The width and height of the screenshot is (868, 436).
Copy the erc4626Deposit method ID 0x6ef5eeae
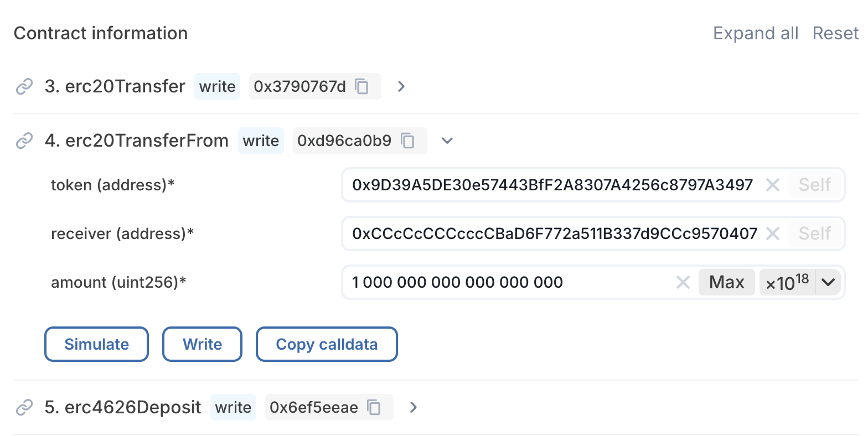pyautogui.click(x=375, y=408)
